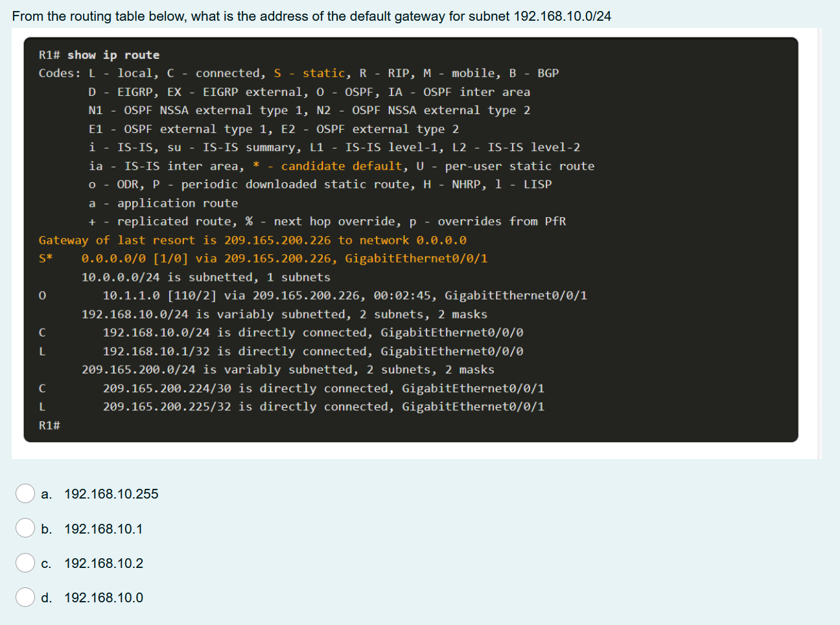Screen dimensions: 840x625
Task: Click the Gateway of last resort line
Action: pyautogui.click(x=253, y=240)
